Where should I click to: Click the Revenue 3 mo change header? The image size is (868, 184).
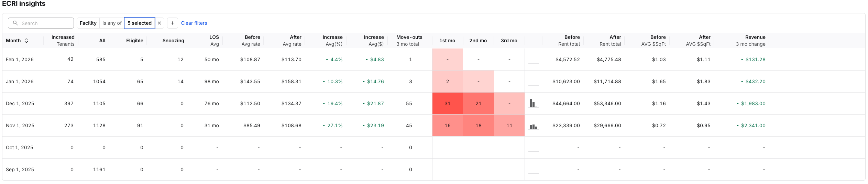point(750,41)
